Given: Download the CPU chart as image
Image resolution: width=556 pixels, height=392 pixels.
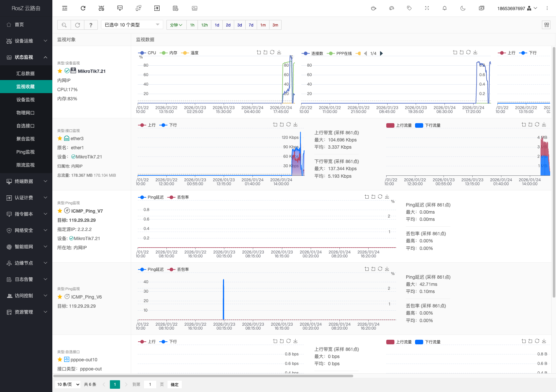Looking at the screenshot, I should [x=279, y=52].
